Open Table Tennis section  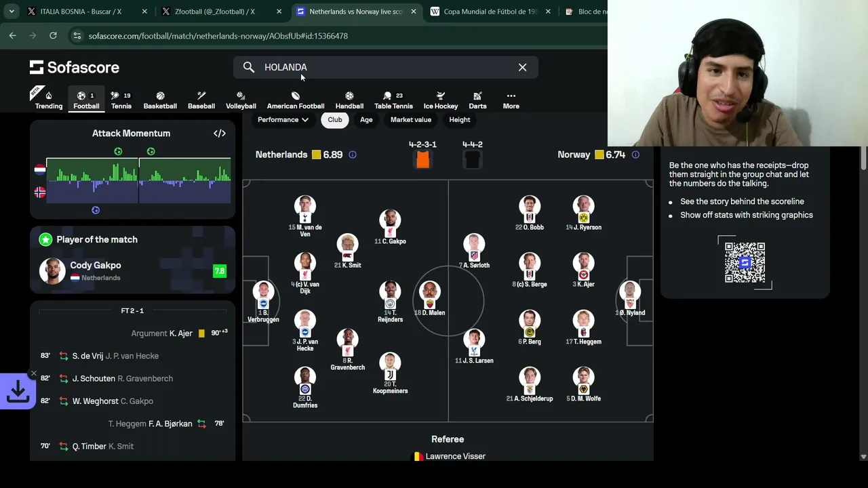coord(393,100)
